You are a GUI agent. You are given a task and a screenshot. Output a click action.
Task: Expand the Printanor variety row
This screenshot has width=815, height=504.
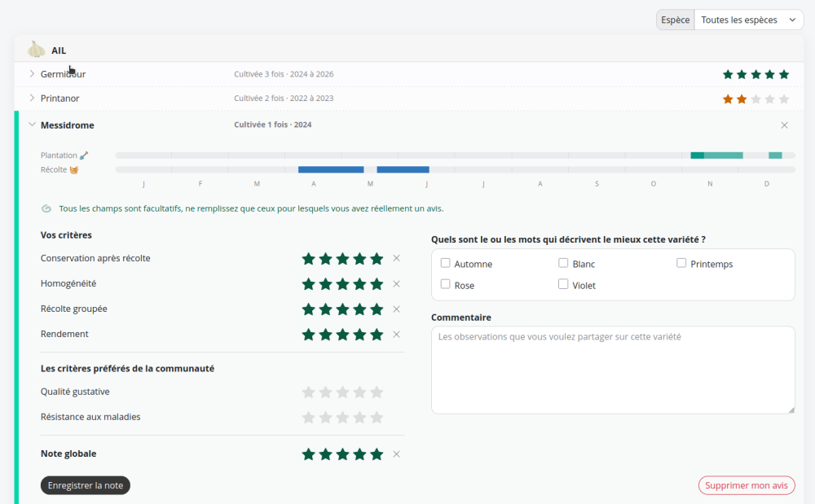(33, 98)
